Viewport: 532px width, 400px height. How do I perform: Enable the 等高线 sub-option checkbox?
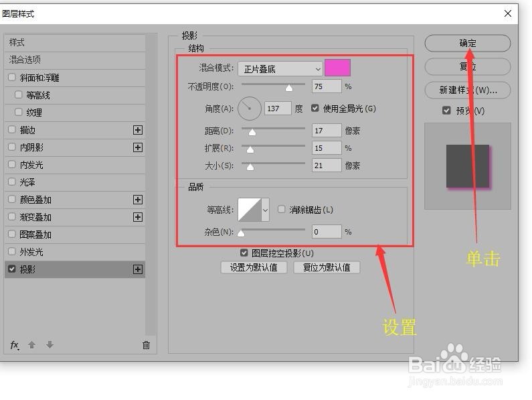[19, 95]
